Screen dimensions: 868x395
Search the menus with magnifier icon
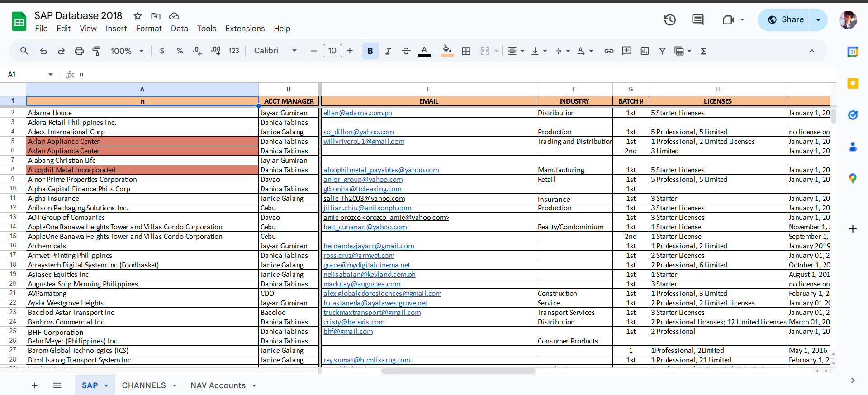pyautogui.click(x=24, y=51)
